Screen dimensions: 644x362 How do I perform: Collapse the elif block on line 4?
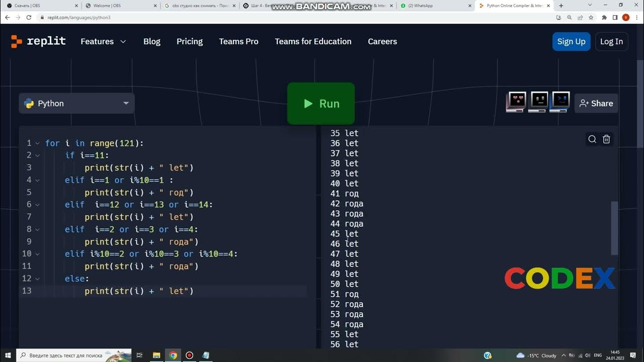coord(37,180)
